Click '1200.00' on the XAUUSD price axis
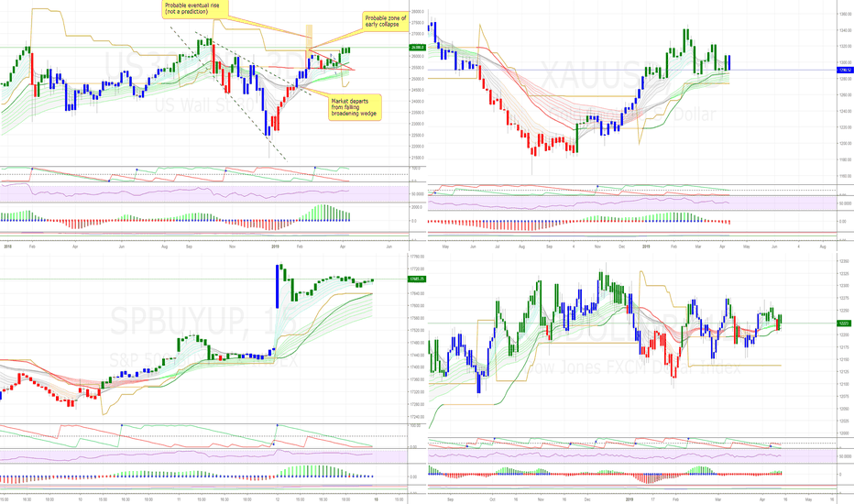This screenshot has height=504, width=854. [846, 144]
